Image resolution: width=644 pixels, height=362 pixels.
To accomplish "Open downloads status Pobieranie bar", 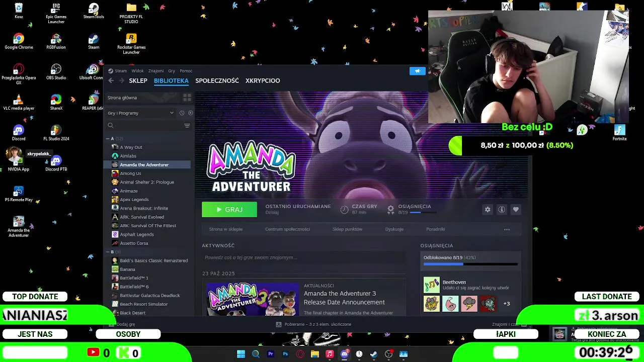I will click(313, 324).
